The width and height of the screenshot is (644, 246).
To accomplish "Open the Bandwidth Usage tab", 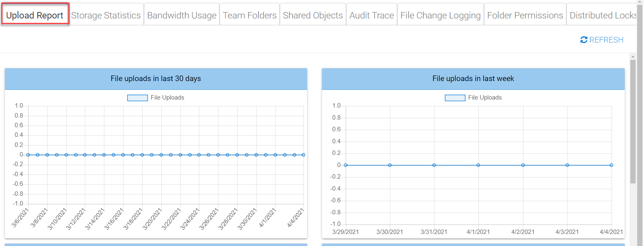I will [x=182, y=15].
